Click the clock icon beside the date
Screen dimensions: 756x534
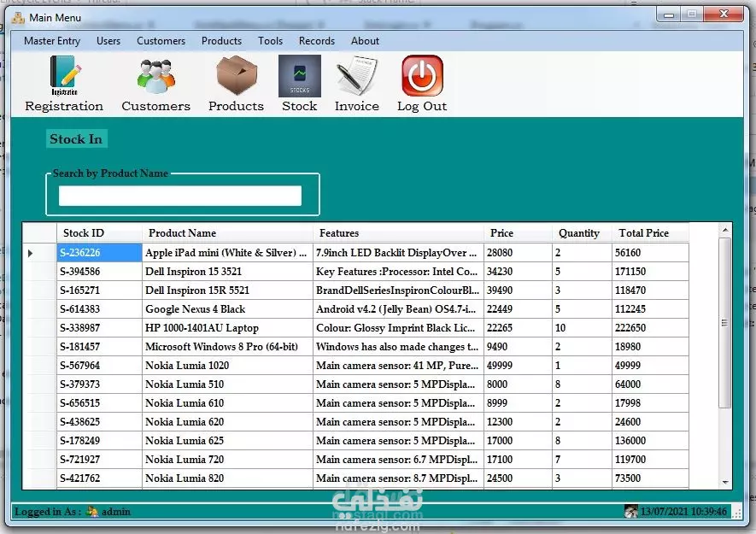(630, 511)
